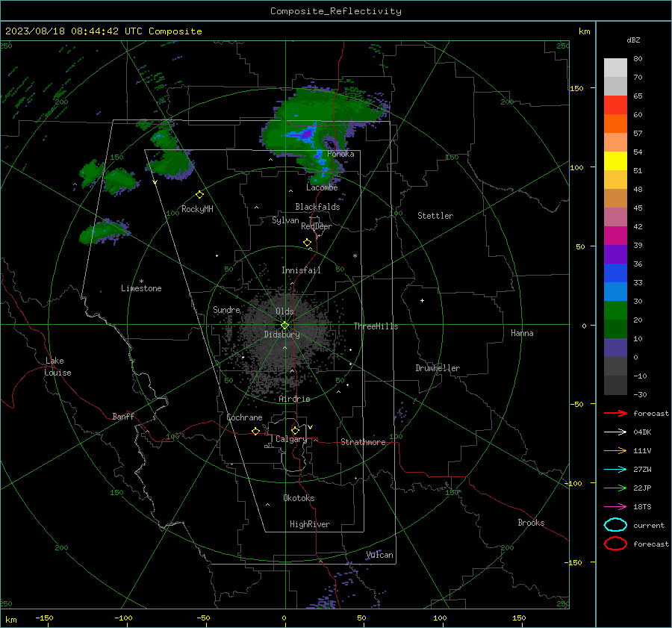Click the Limestone label
Screen dimensions: 672x628
[141, 288]
